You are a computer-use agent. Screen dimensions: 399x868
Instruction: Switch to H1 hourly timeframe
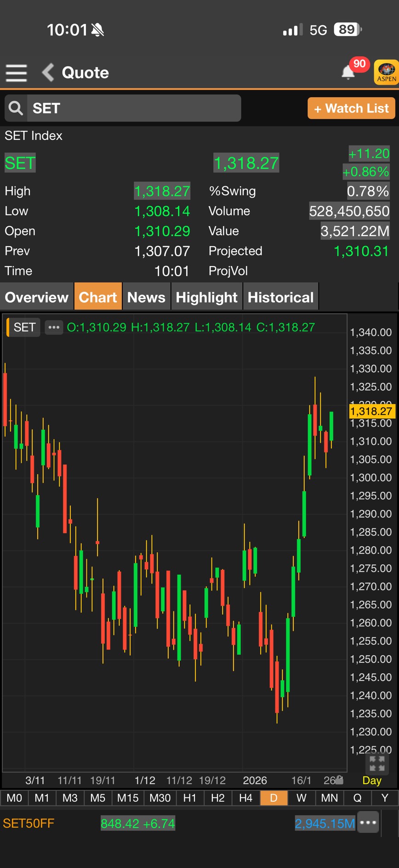coord(190,798)
